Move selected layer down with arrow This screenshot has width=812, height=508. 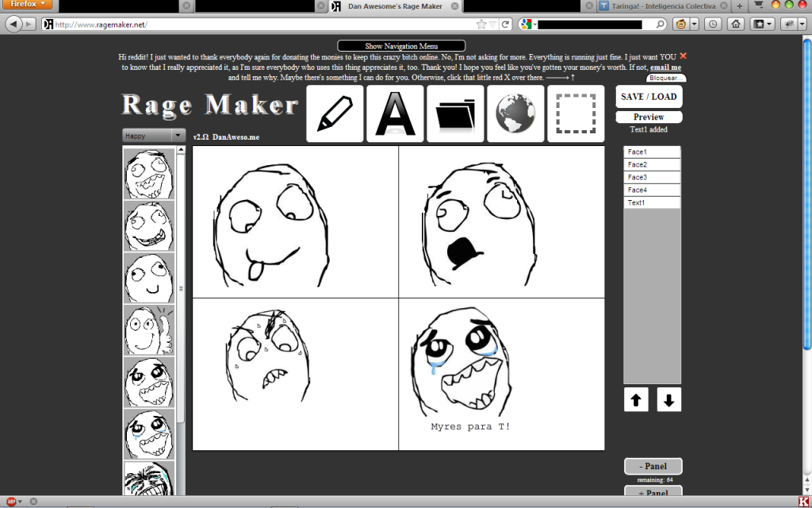tap(669, 400)
